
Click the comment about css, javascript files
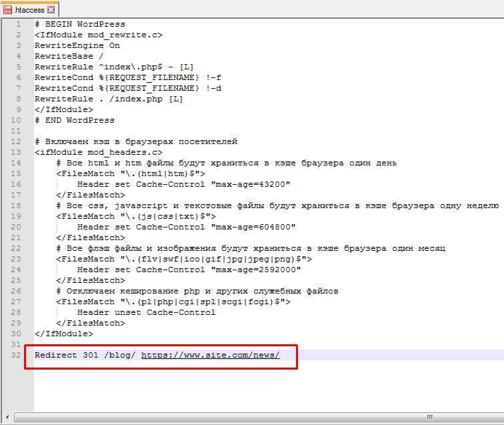pos(277,205)
